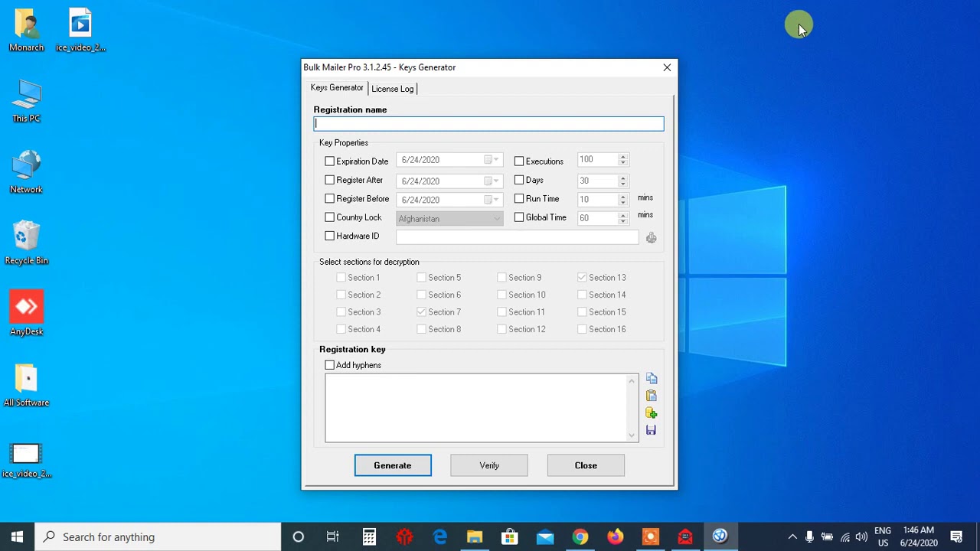This screenshot has width=980, height=551.
Task: Enable Executions checkbox
Action: coord(519,161)
